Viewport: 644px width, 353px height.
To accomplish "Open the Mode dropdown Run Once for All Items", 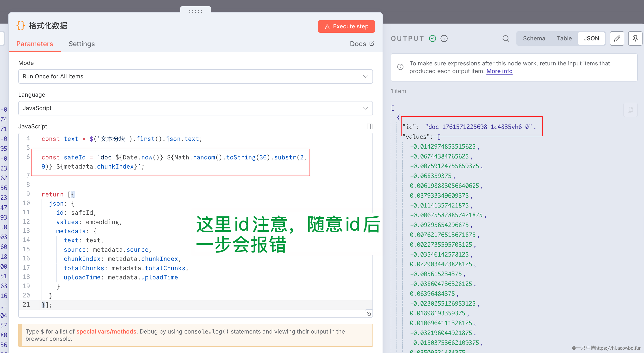I will point(195,76).
